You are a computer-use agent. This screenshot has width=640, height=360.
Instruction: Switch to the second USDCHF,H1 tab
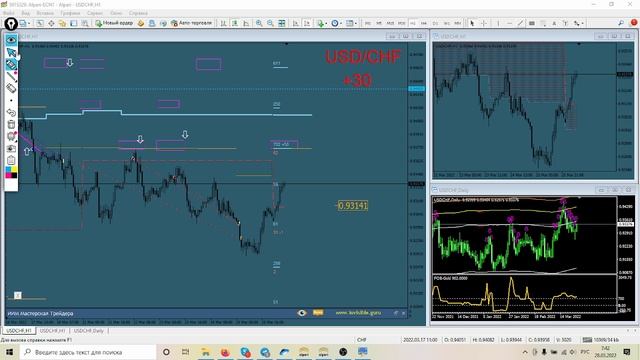[52, 331]
